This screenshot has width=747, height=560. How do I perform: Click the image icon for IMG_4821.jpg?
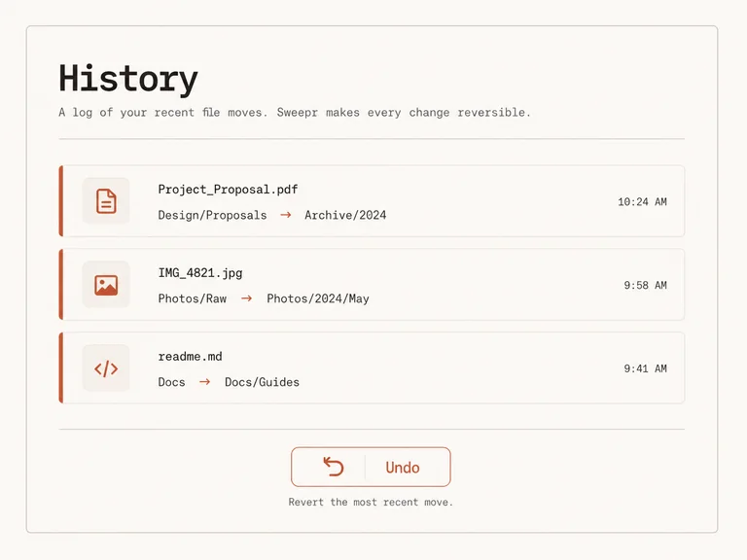(x=106, y=285)
